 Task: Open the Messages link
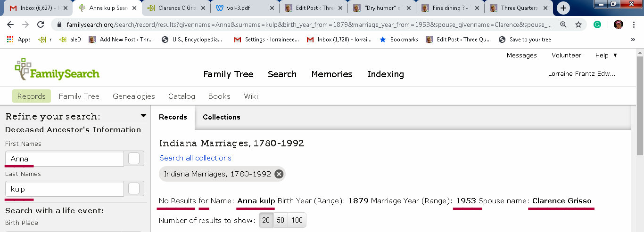pyautogui.click(x=521, y=55)
